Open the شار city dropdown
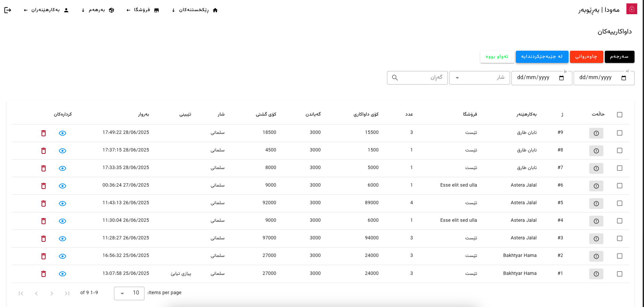 point(479,77)
